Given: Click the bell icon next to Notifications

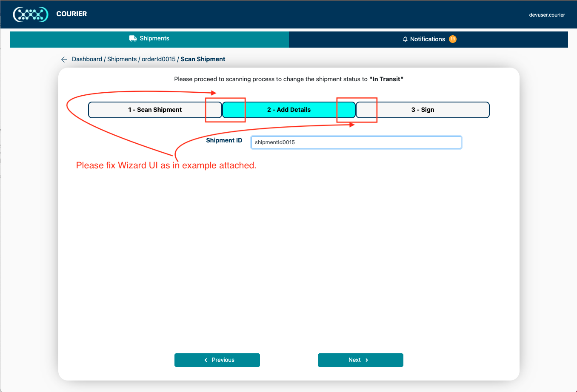Looking at the screenshot, I should 405,39.
